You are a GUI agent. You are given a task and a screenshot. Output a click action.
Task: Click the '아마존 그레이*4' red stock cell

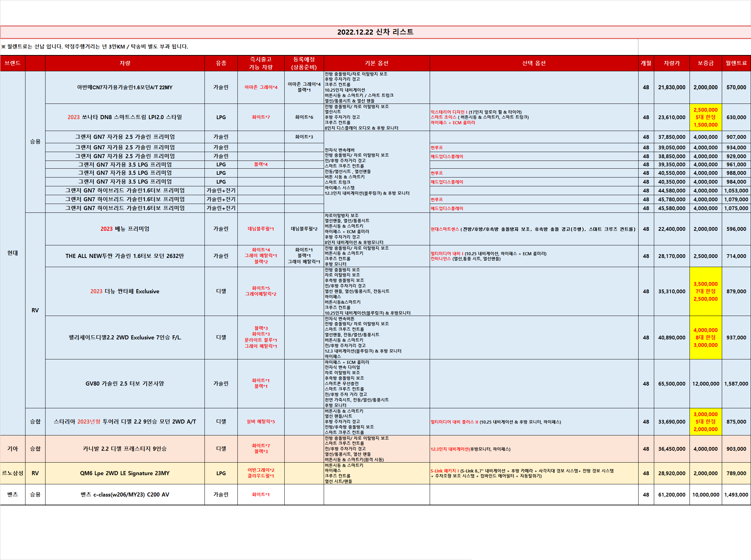point(261,87)
